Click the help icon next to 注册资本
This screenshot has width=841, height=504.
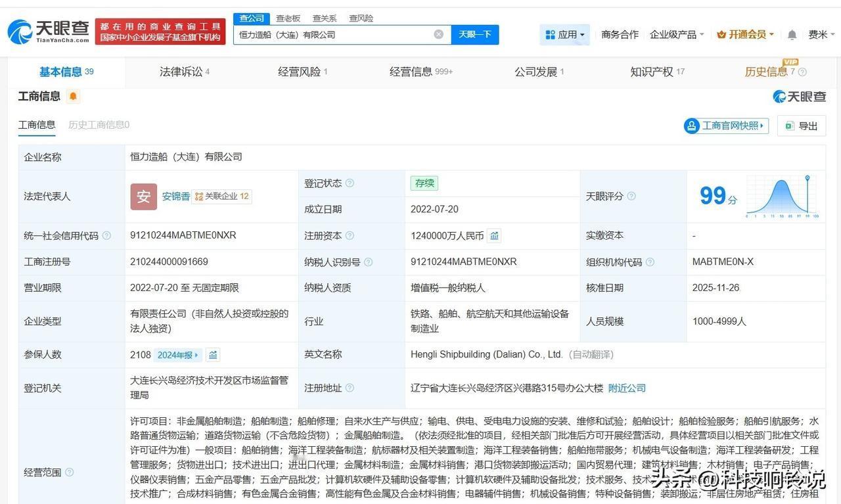350,235
